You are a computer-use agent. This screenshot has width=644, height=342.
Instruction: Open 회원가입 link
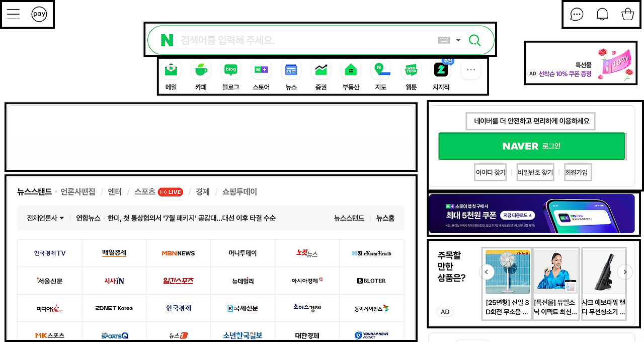(577, 172)
